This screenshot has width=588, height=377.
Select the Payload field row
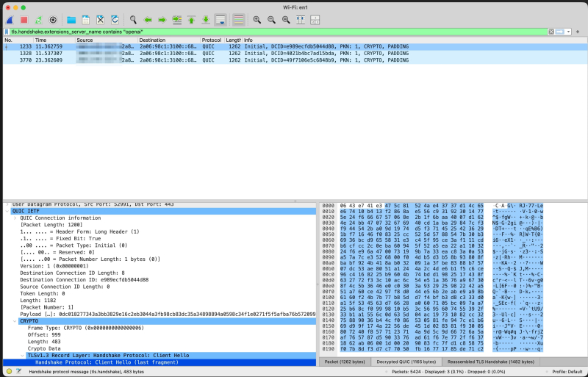pyautogui.click(x=159, y=315)
